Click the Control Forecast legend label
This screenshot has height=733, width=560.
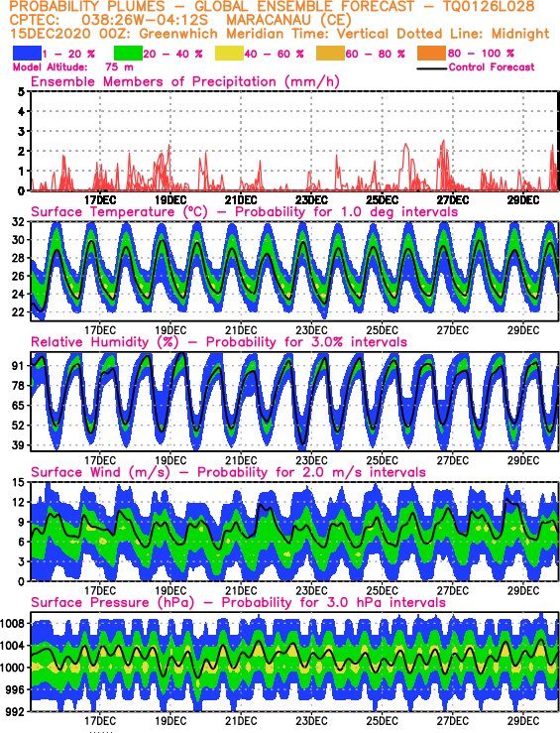[x=492, y=67]
